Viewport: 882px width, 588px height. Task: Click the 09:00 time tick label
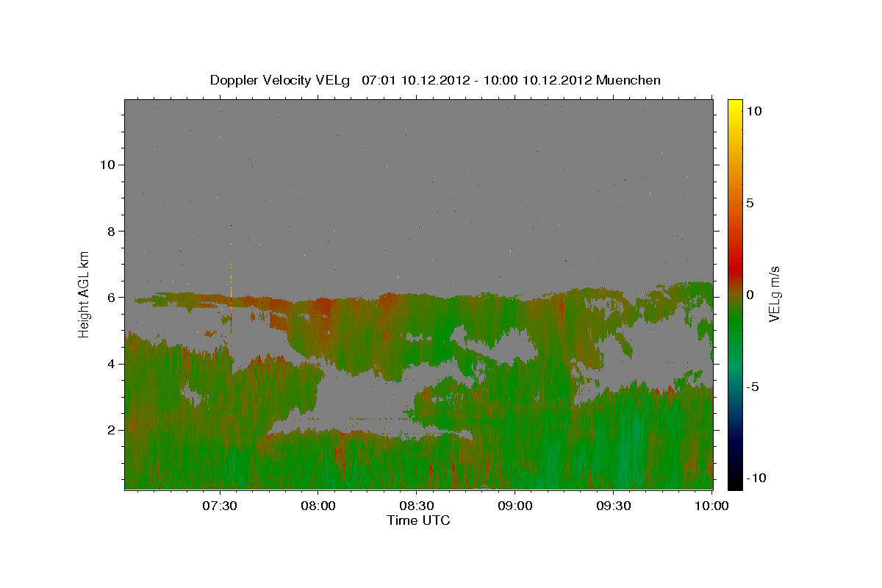click(x=514, y=506)
